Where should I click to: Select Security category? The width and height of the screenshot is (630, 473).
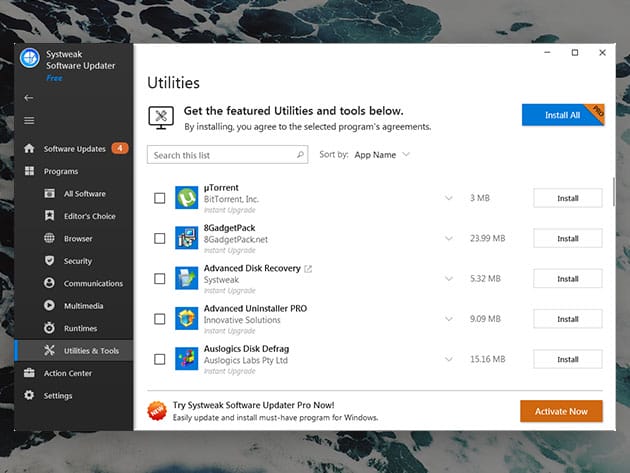(x=74, y=261)
